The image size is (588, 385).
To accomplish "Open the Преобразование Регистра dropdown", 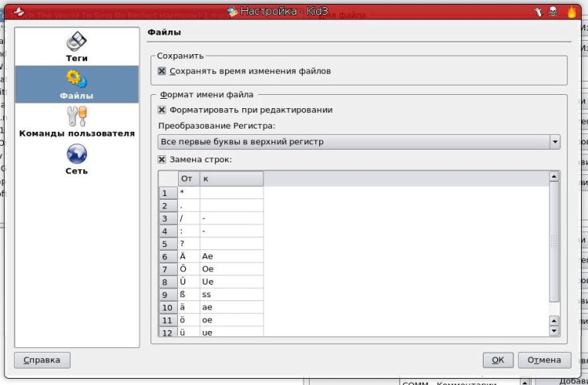I will 359,142.
